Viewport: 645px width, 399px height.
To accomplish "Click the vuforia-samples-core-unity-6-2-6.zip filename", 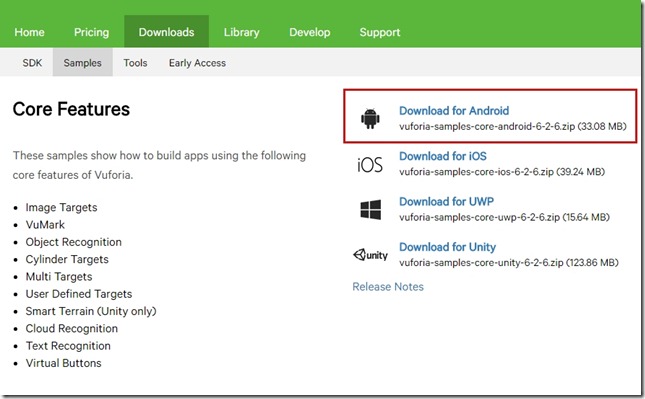I will pyautogui.click(x=481, y=262).
